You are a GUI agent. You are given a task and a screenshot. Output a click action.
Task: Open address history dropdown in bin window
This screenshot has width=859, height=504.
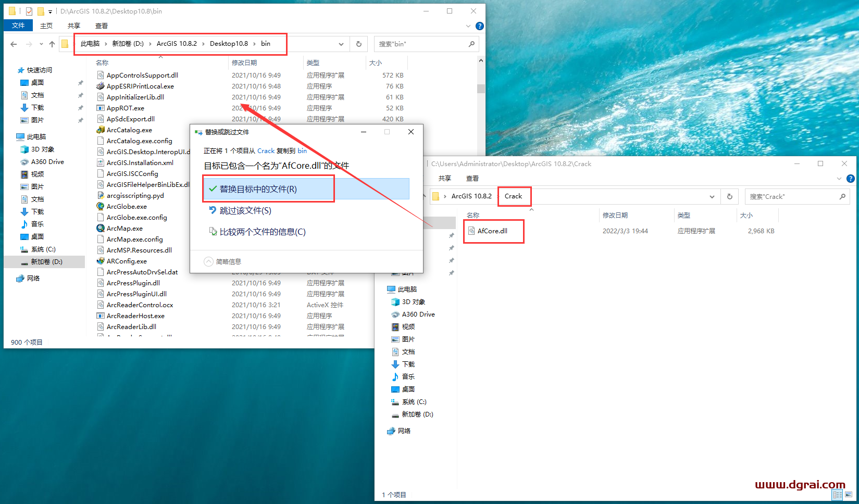click(341, 44)
